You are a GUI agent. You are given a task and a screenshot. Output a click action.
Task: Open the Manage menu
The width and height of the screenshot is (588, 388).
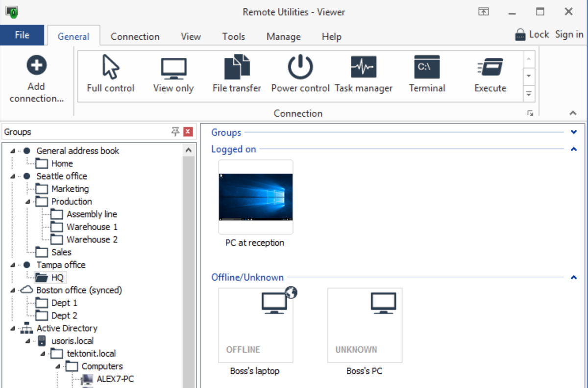tap(283, 36)
